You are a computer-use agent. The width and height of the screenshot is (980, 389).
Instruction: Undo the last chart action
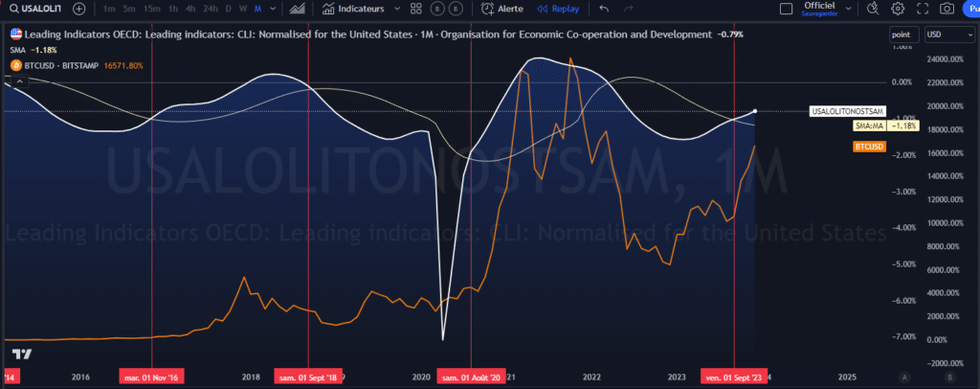tap(604, 9)
